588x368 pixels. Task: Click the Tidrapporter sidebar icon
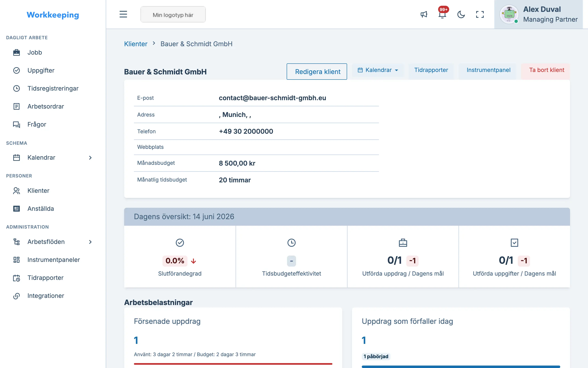(x=16, y=278)
